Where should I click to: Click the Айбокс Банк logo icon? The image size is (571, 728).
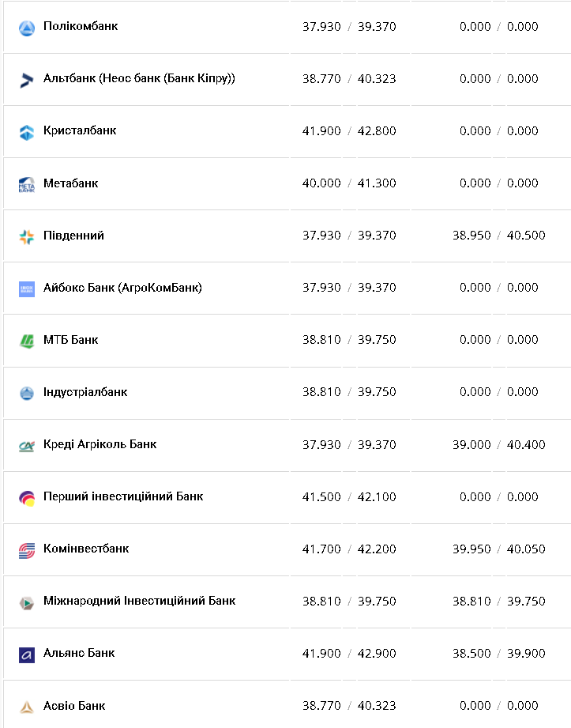(x=27, y=289)
